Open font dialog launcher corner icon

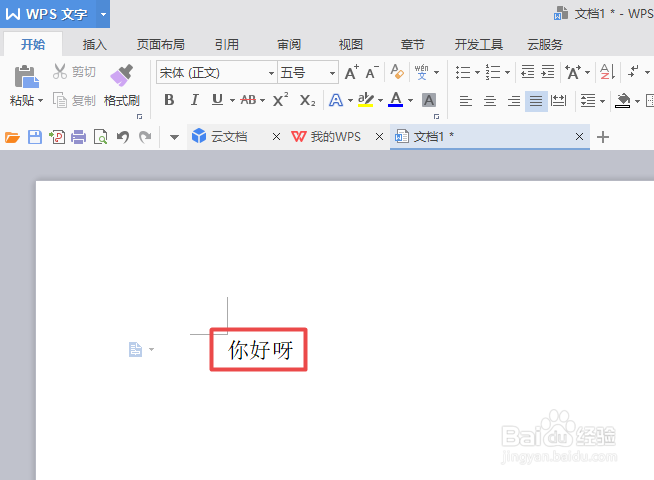436,117
